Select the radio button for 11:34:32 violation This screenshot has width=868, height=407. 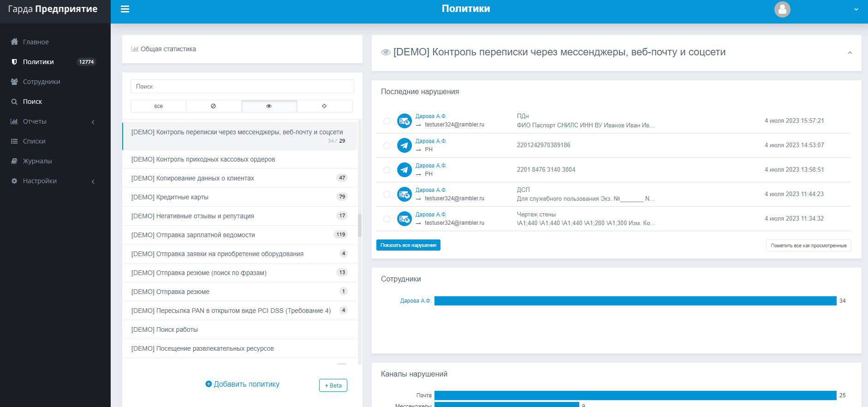pyautogui.click(x=386, y=219)
